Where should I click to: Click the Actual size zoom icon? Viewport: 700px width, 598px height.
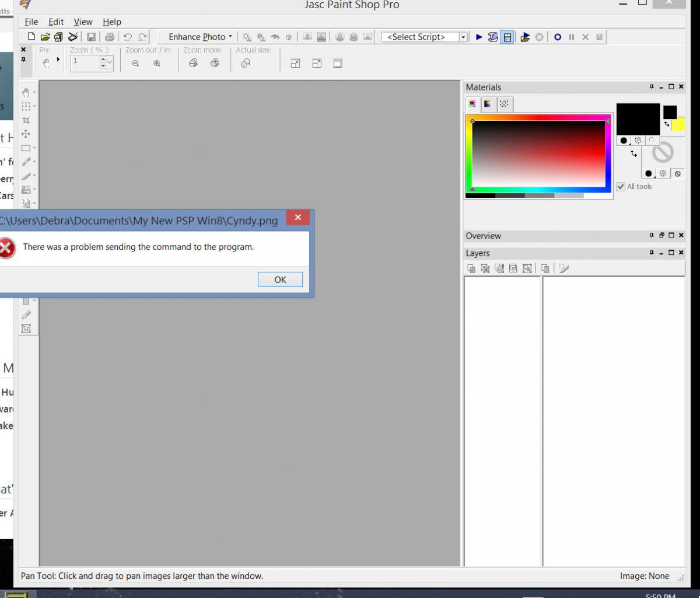[246, 64]
